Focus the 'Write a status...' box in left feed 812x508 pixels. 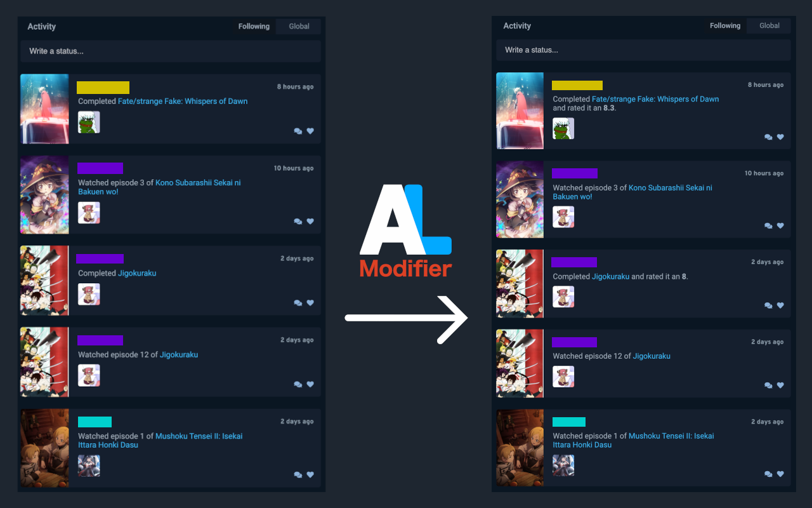coord(171,51)
